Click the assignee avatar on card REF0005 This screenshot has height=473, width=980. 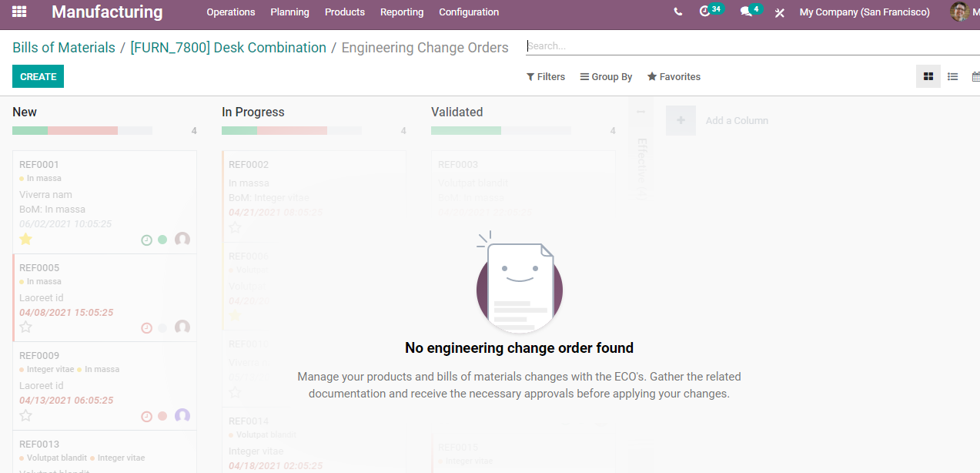182,327
